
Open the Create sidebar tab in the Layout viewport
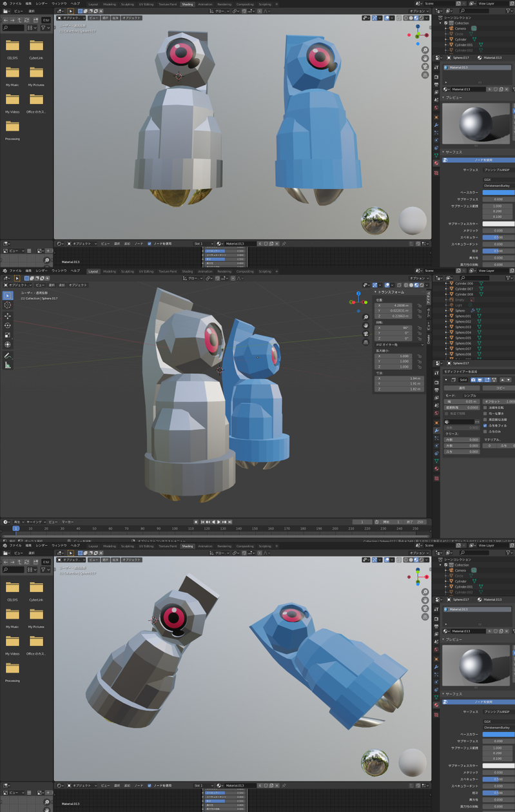(429, 340)
